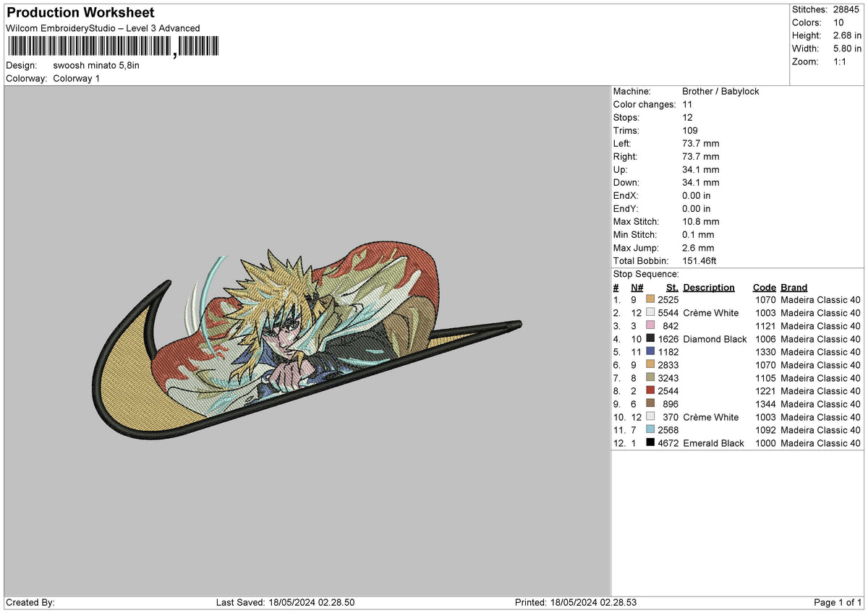Screen dimensions: 868x613
Task: Click the Description column header
Action: [x=709, y=287]
